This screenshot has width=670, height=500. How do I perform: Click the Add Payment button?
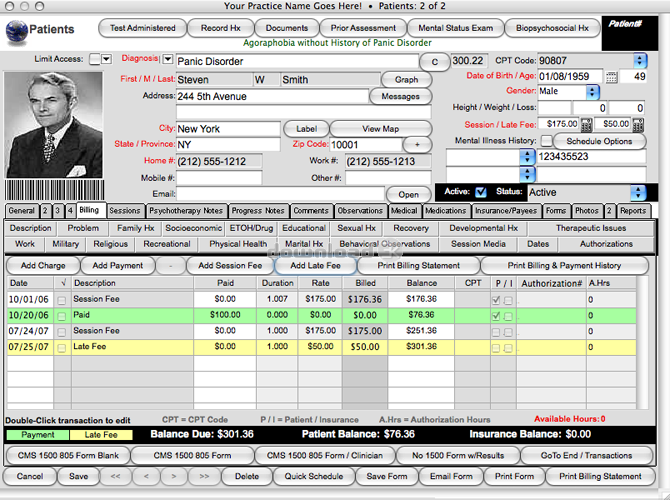[x=118, y=266]
